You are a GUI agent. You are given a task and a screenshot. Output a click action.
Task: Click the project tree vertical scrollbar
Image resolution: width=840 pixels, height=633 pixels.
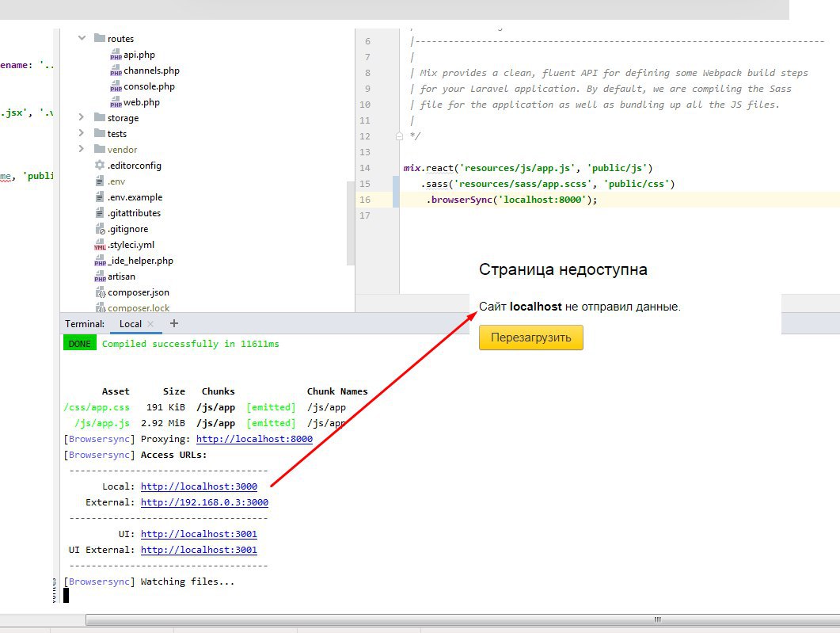click(351, 223)
